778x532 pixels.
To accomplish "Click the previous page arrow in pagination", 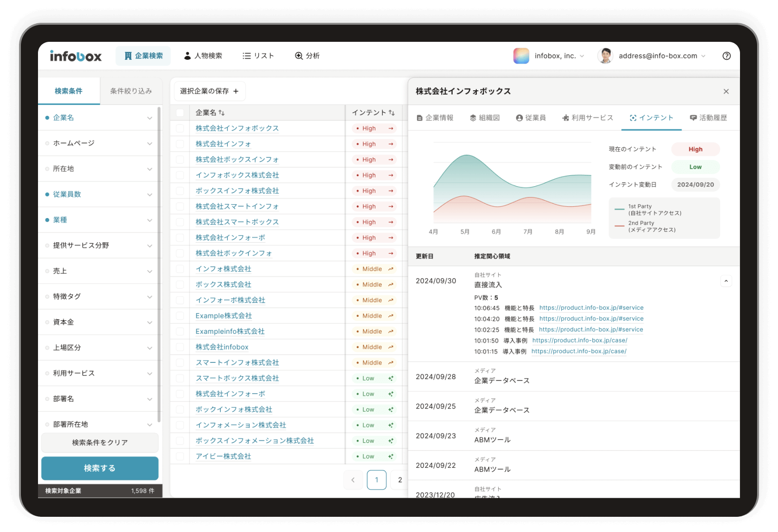I will [x=353, y=480].
